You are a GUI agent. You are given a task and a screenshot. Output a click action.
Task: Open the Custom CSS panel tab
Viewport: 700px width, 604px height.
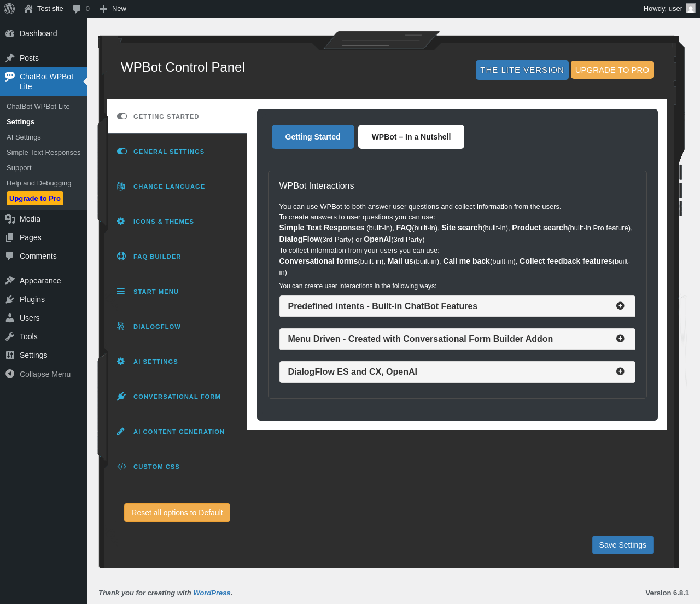(x=178, y=467)
